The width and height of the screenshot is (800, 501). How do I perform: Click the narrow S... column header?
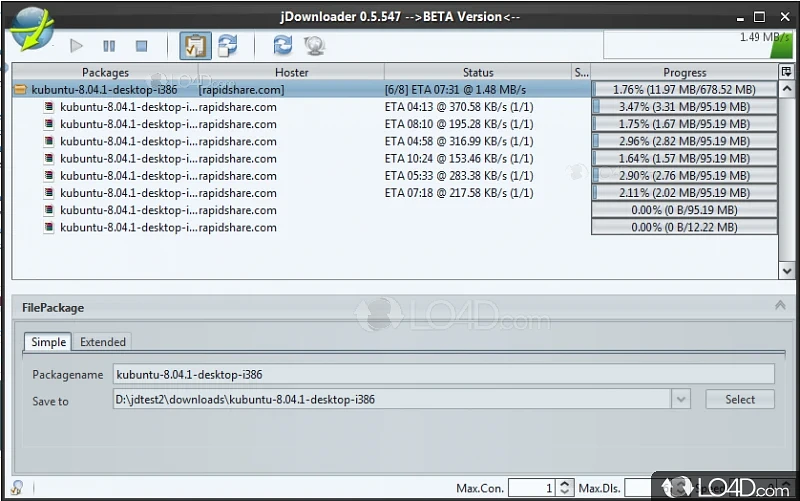[581, 72]
